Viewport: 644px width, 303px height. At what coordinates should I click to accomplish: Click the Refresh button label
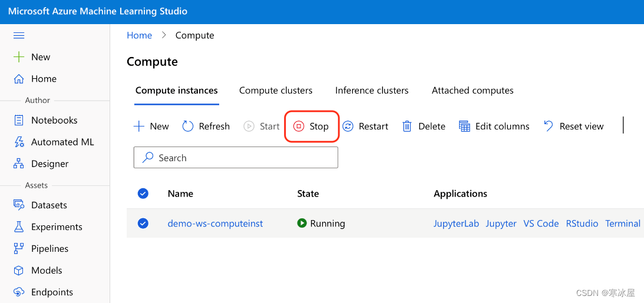tap(214, 126)
